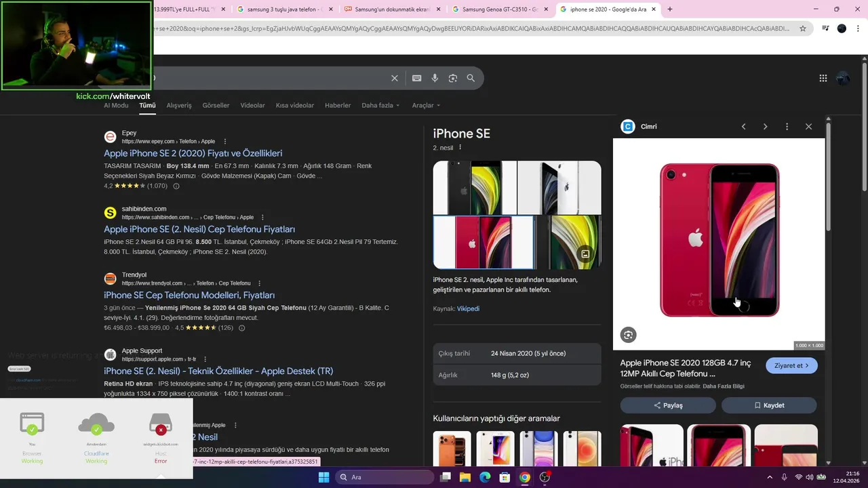The height and width of the screenshot is (488, 868).
Task: Open the Google apps grid
Action: tap(823, 78)
